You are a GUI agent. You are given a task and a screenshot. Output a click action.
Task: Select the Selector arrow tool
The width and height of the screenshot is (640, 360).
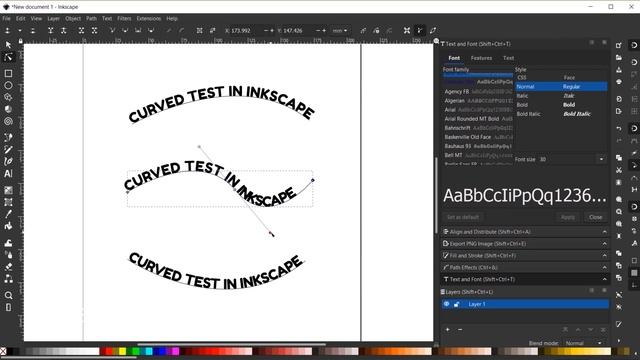(8, 45)
